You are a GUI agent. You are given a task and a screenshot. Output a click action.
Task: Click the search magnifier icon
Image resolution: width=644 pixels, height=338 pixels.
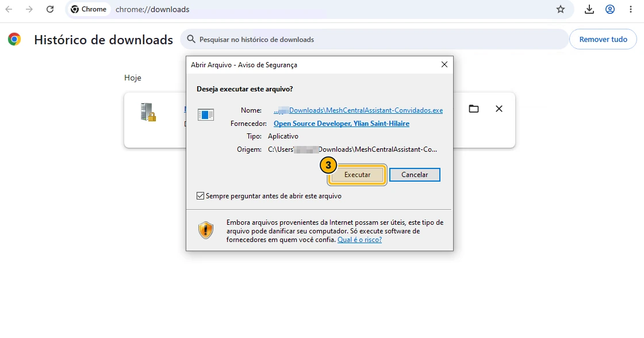point(190,39)
